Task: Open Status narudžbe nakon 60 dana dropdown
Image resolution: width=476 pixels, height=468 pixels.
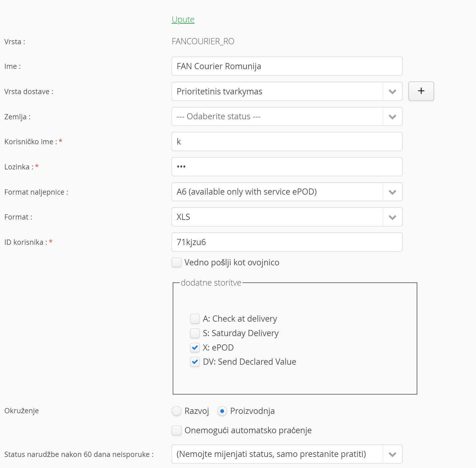Action: click(x=287, y=454)
